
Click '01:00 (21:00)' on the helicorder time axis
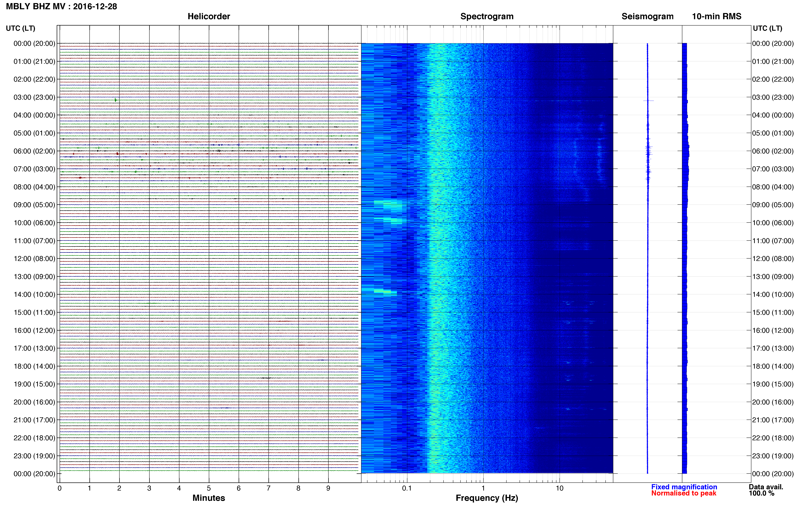pos(34,62)
